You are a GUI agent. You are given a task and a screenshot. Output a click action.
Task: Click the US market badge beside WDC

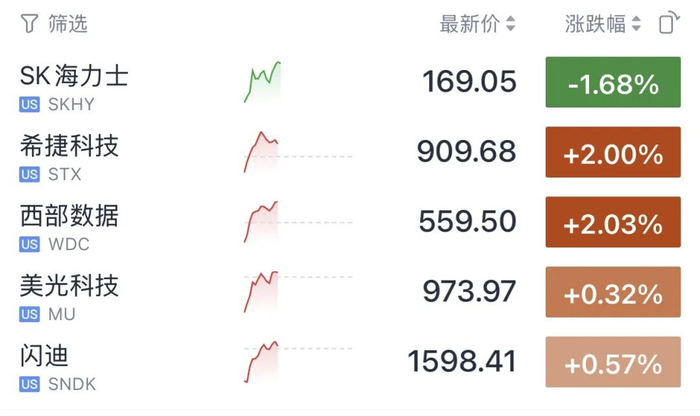[29, 244]
